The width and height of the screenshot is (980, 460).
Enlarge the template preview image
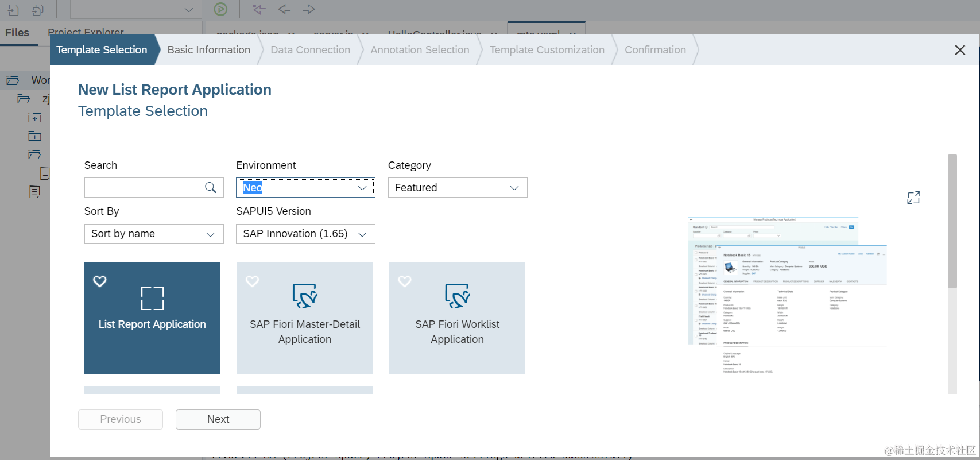pyautogui.click(x=913, y=198)
